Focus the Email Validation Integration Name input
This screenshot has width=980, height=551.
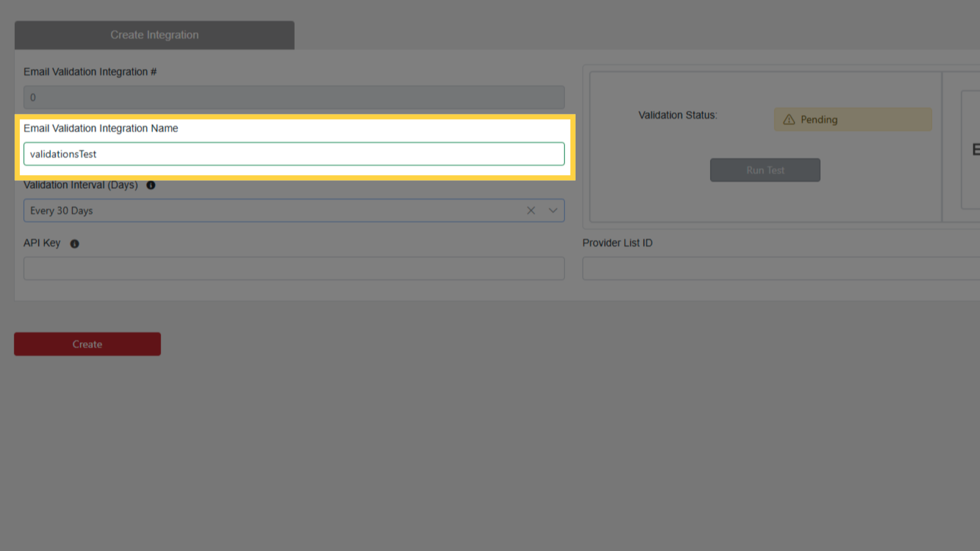[294, 154]
